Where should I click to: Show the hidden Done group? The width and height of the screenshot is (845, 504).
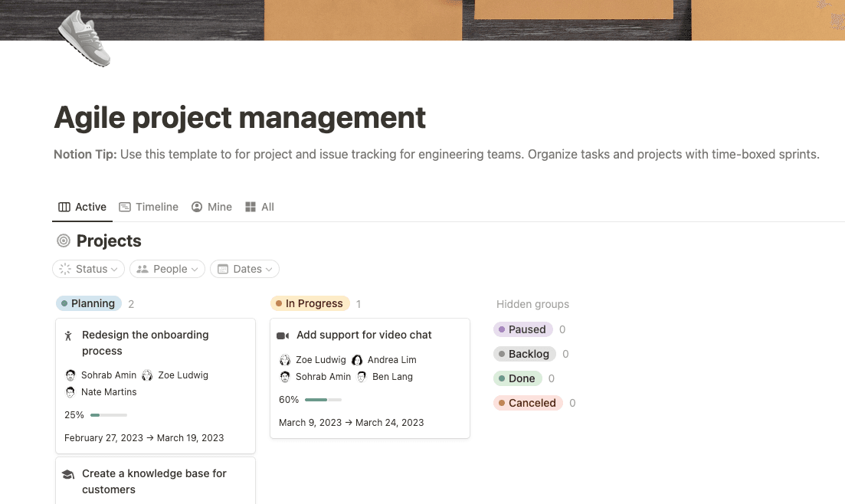click(519, 378)
